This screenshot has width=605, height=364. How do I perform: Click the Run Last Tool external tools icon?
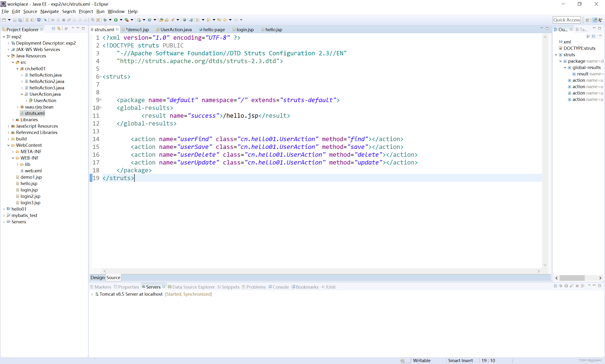[126, 20]
